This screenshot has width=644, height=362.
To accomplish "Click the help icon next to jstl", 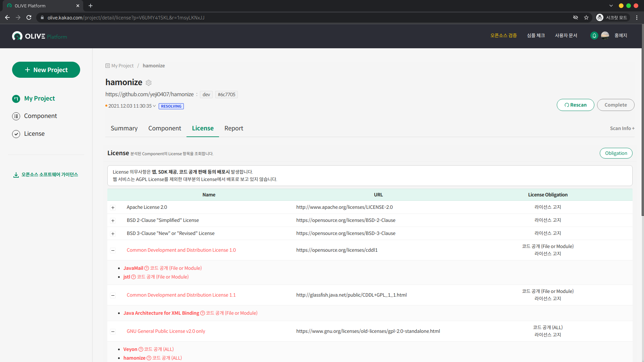I will click(x=133, y=277).
